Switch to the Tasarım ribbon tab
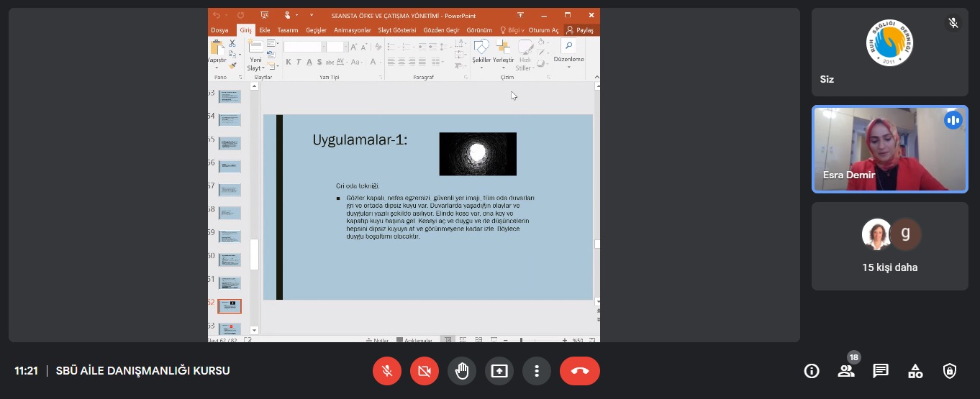This screenshot has height=399, width=980. 288,30
